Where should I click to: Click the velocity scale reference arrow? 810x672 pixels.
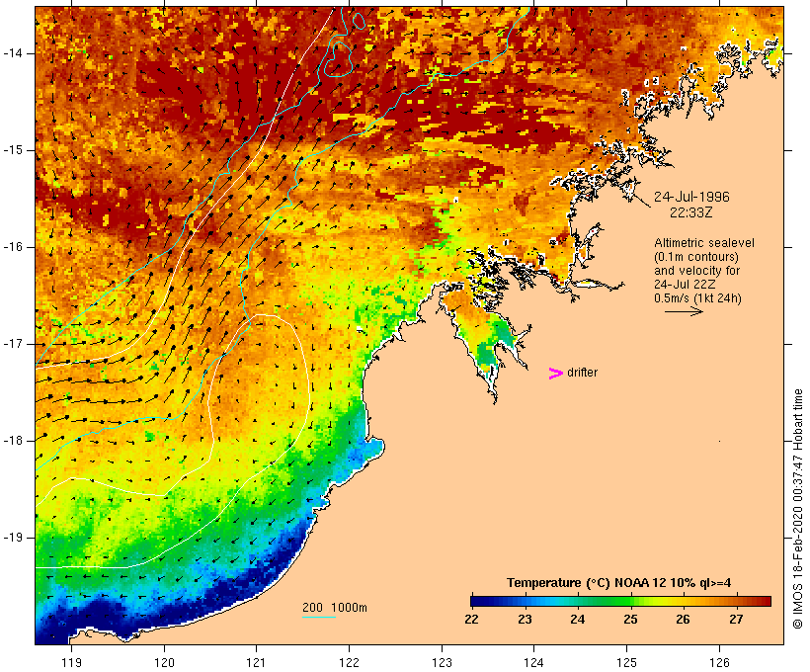coord(684,311)
